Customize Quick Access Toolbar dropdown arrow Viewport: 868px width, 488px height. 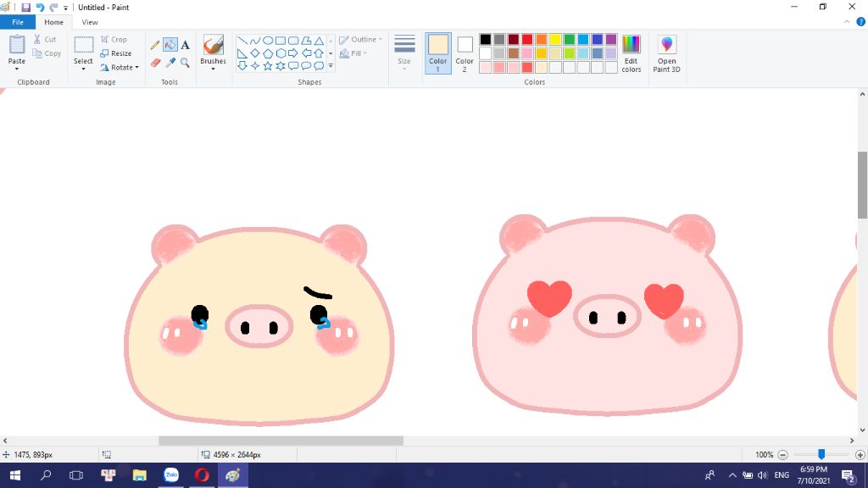[65, 8]
